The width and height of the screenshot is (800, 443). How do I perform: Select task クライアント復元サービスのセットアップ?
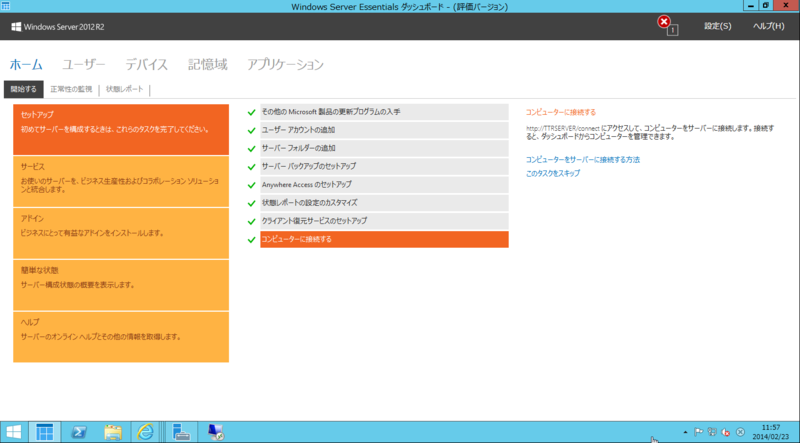pos(384,221)
